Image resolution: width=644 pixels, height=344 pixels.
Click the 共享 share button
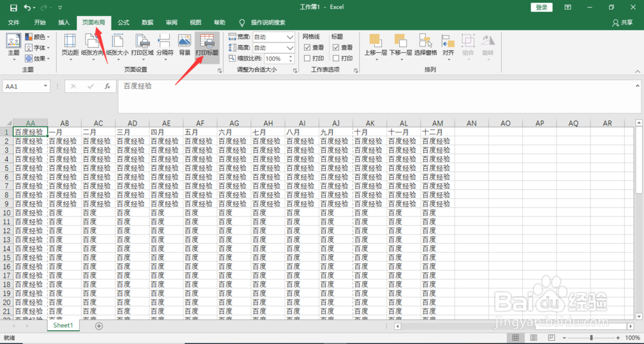[x=622, y=23]
